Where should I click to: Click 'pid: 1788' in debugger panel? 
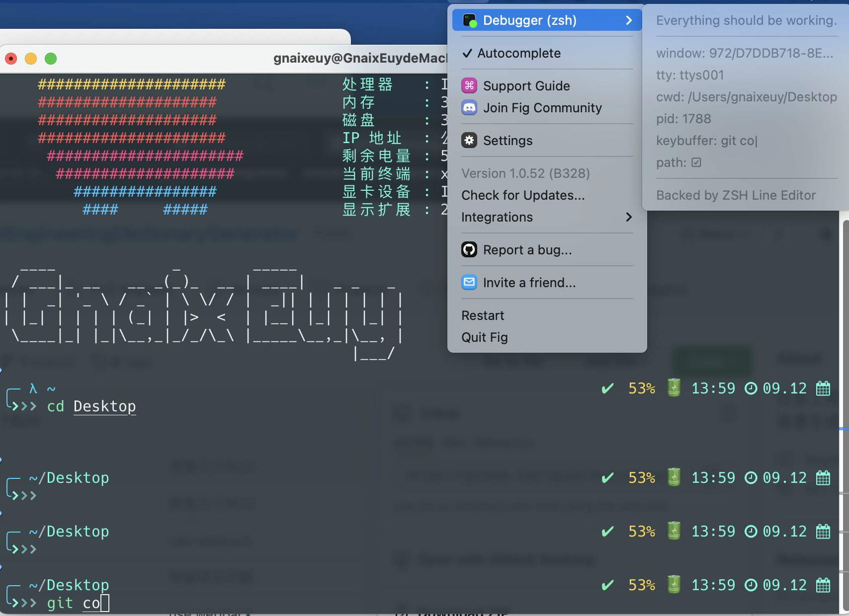[x=683, y=119]
